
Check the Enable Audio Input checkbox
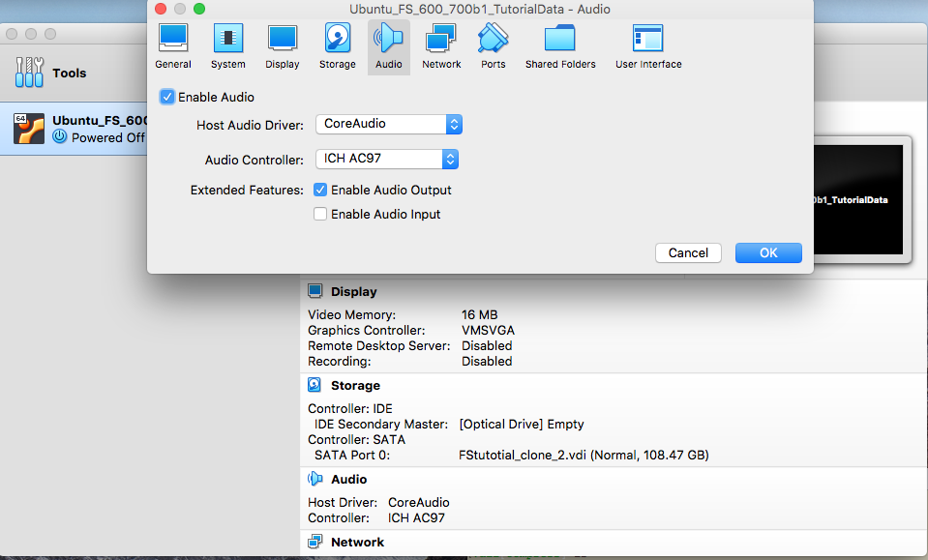click(320, 215)
